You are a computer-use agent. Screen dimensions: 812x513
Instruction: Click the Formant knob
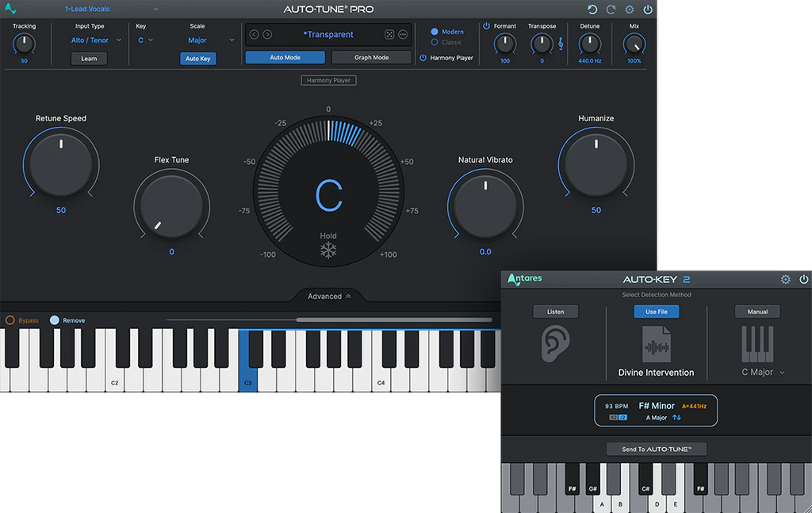click(x=505, y=44)
